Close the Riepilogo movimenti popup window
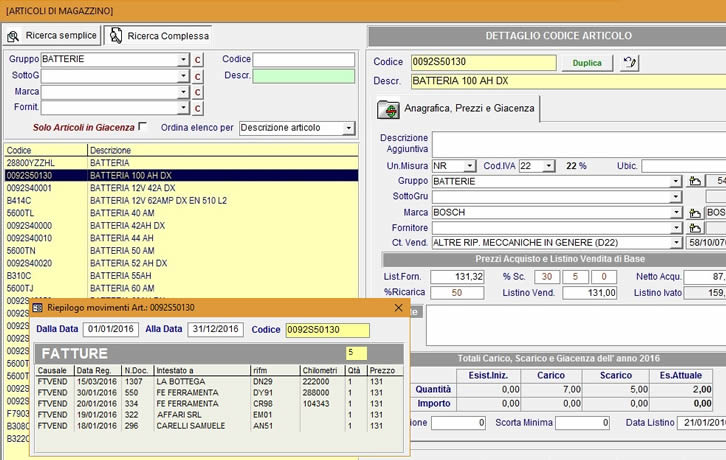 tap(400, 308)
